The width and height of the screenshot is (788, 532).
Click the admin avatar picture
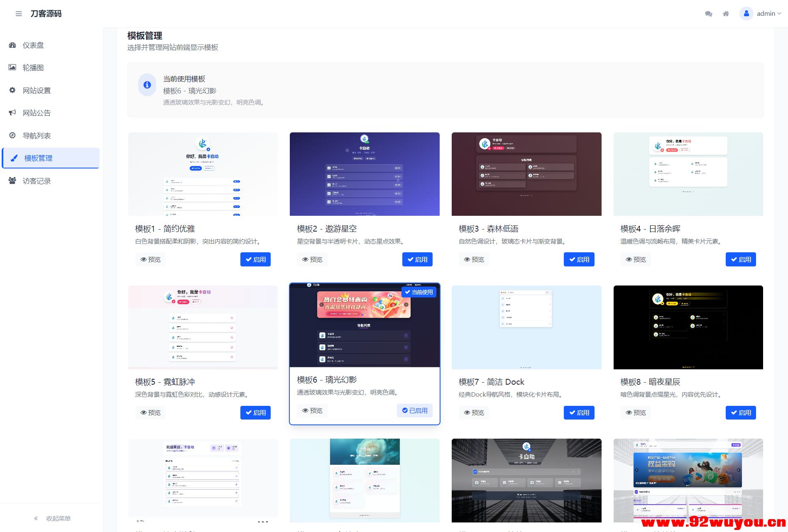click(x=746, y=13)
